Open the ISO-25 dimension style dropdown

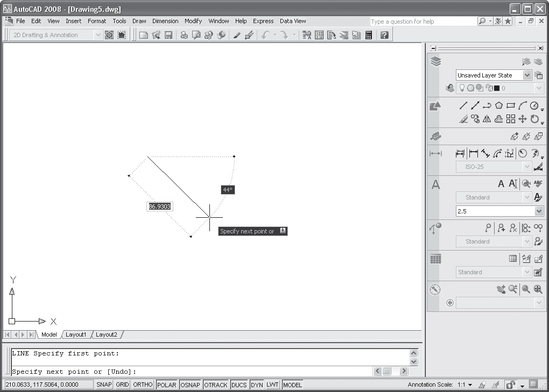click(x=527, y=167)
